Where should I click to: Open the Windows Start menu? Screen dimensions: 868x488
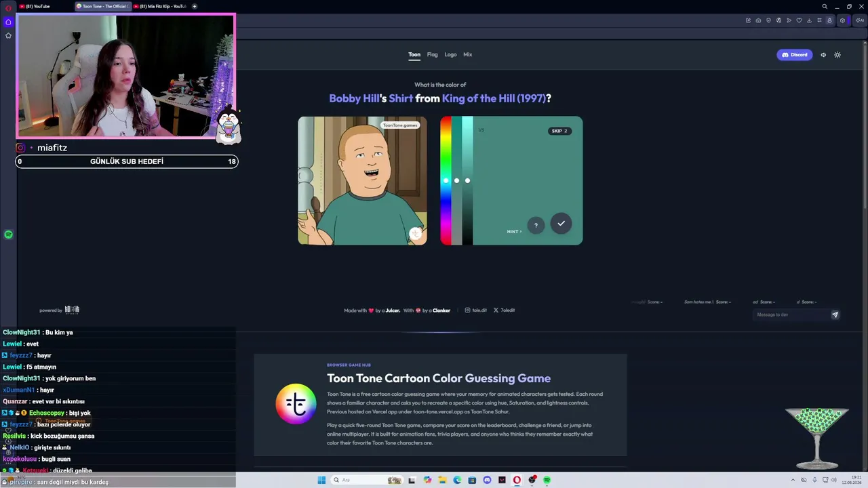pyautogui.click(x=321, y=480)
